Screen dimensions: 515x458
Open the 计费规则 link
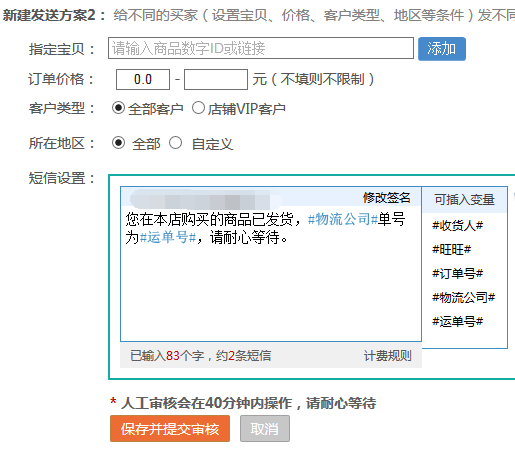[387, 356]
